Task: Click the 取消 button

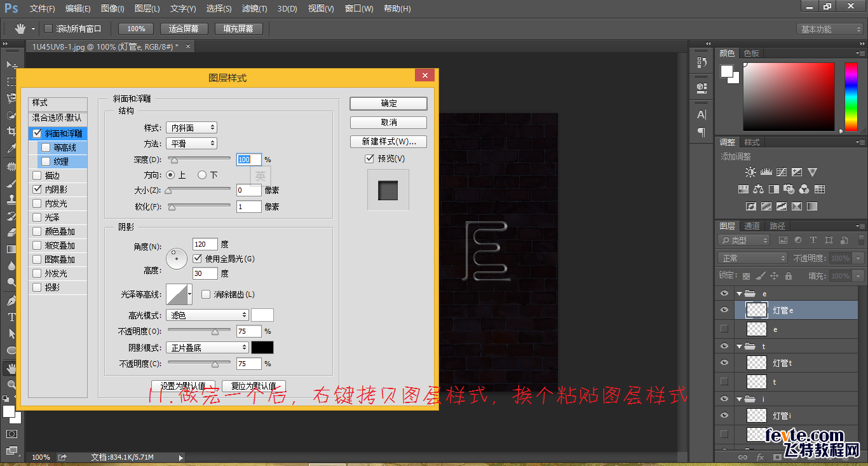Action: [x=388, y=122]
